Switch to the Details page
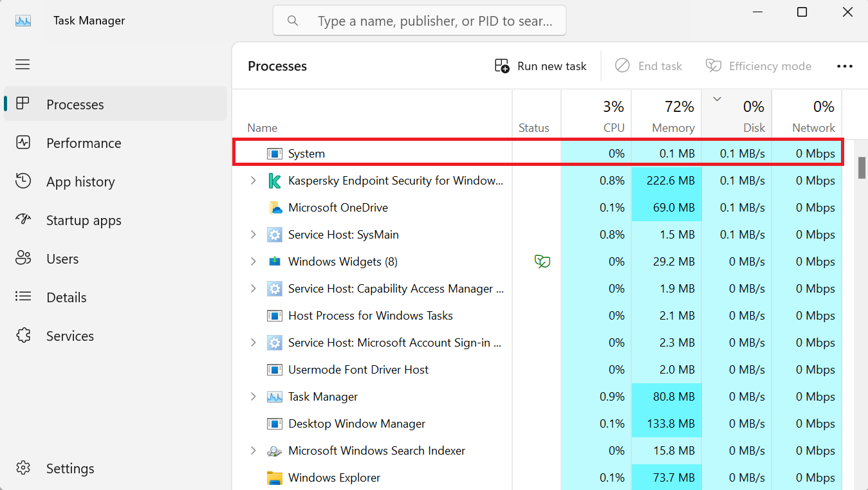This screenshot has height=490, width=868. [x=116, y=297]
